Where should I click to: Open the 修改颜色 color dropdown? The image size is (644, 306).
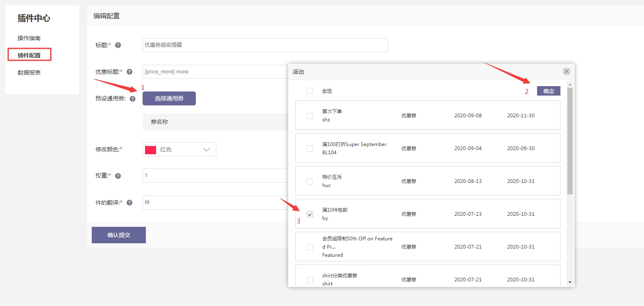coord(179,150)
